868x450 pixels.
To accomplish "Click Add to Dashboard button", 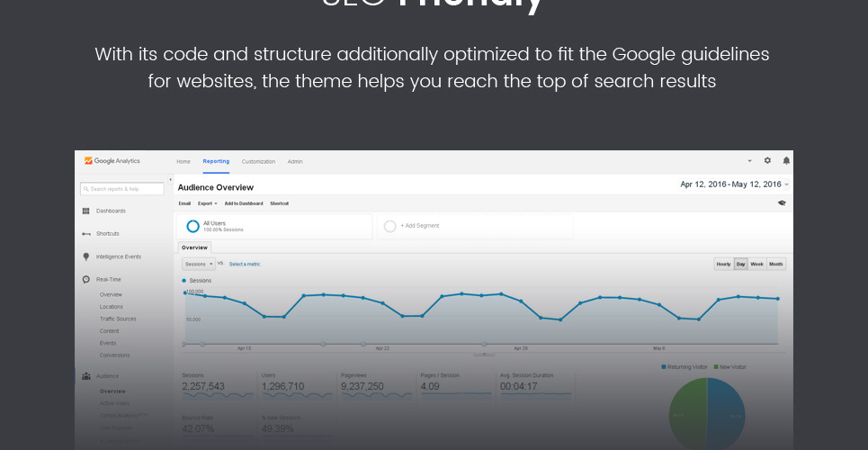I will pyautogui.click(x=244, y=203).
